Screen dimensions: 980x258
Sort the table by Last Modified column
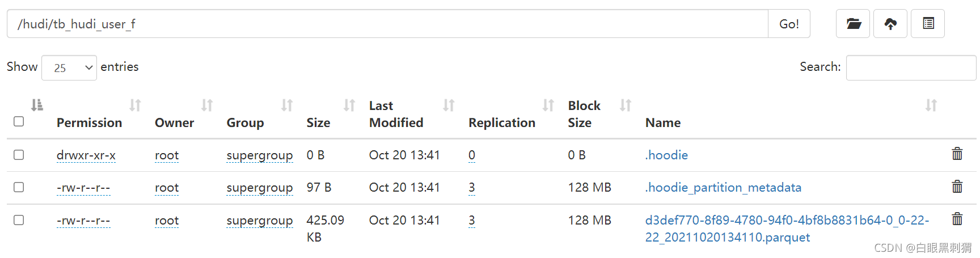396,114
